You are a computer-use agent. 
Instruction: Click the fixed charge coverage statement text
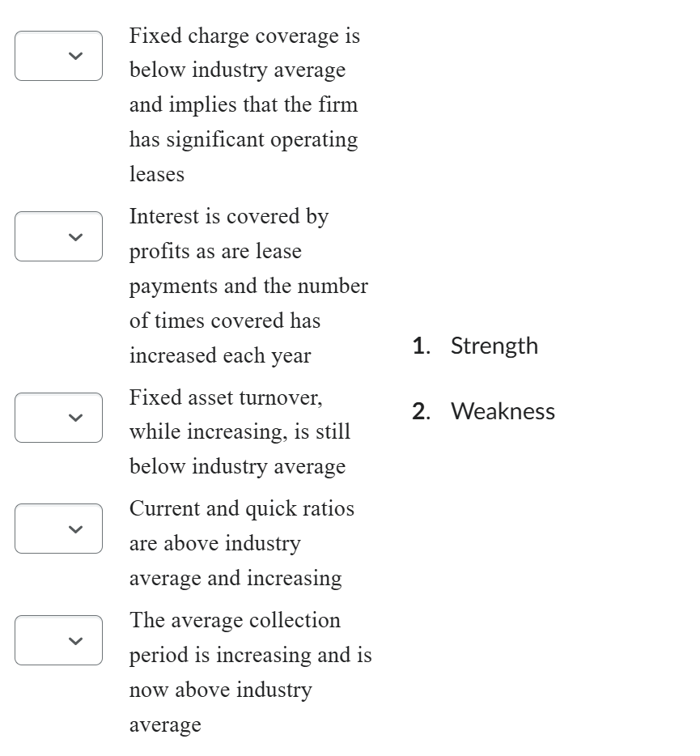click(243, 104)
